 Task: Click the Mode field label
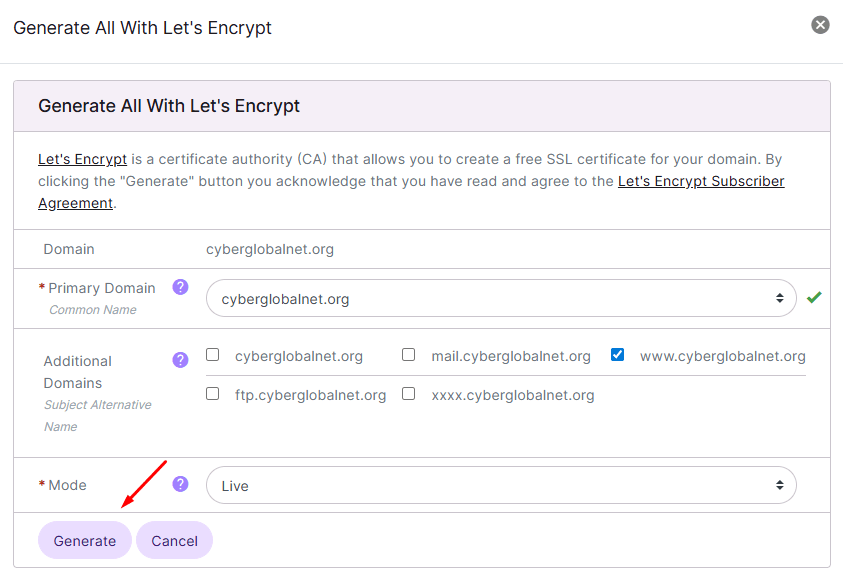pos(67,485)
